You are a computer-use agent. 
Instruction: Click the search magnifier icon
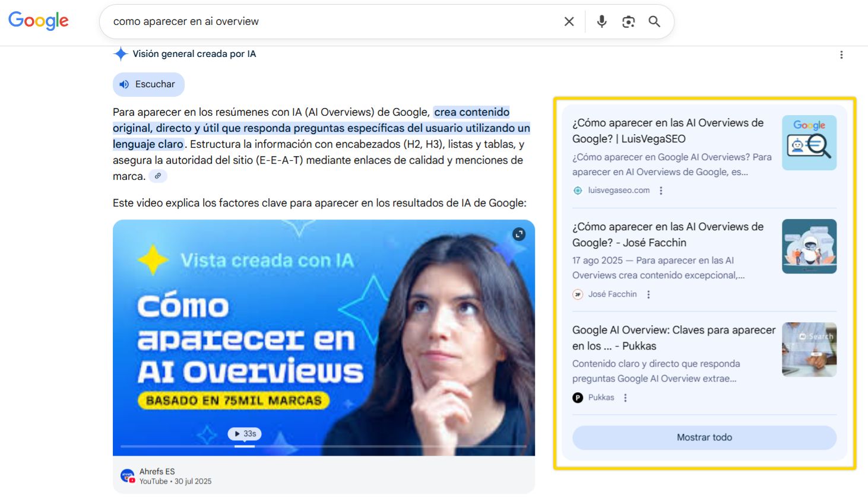[x=654, y=21]
